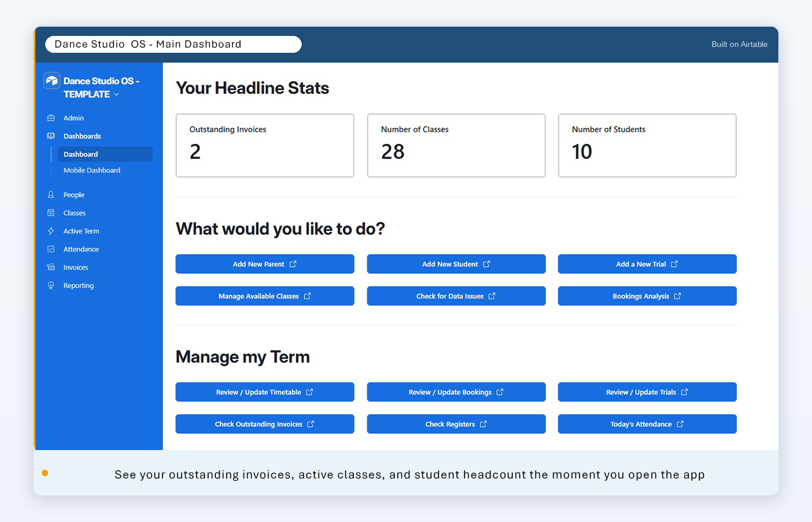Select the Dashboard sub-item in sidebar
This screenshot has width=812, height=522.
(105, 154)
